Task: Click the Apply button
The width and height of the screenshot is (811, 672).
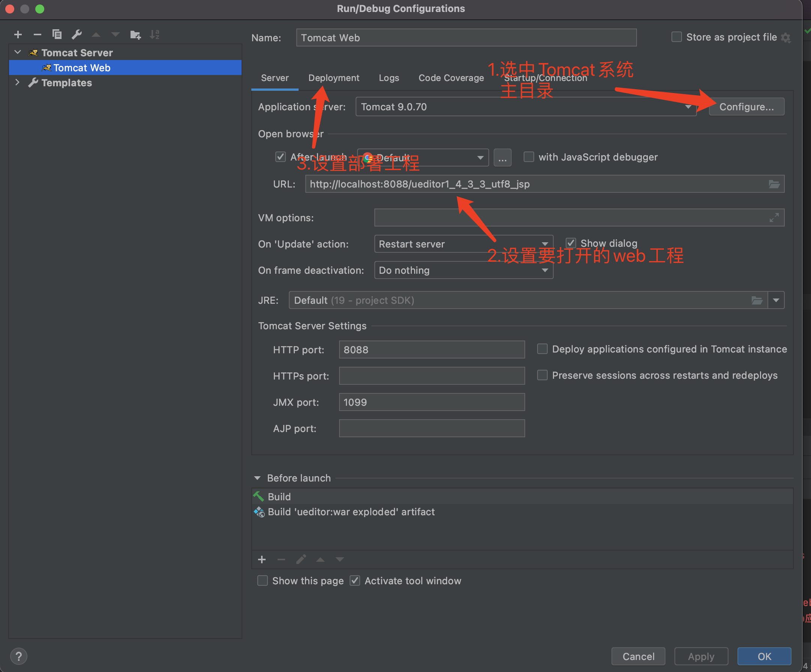Action: click(x=701, y=656)
